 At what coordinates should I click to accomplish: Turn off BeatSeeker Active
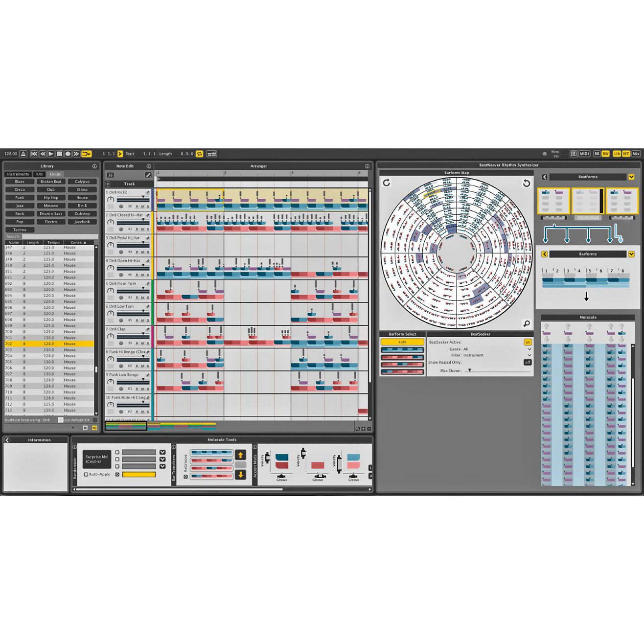[528, 342]
